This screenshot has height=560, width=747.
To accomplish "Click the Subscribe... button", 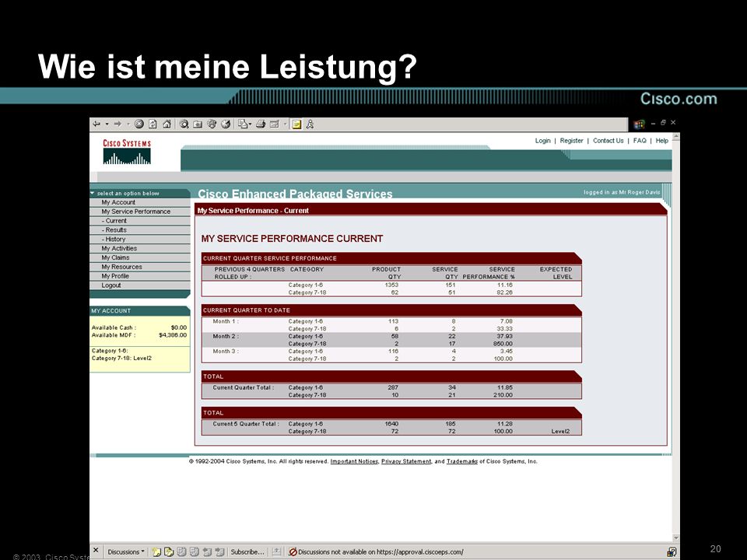I will click(x=247, y=552).
